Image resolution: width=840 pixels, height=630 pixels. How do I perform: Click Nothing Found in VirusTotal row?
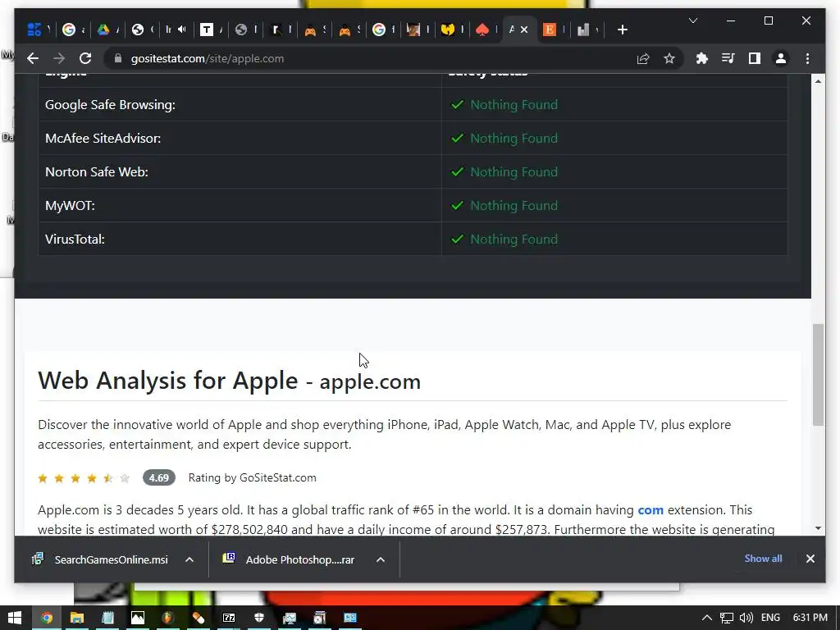[514, 240]
